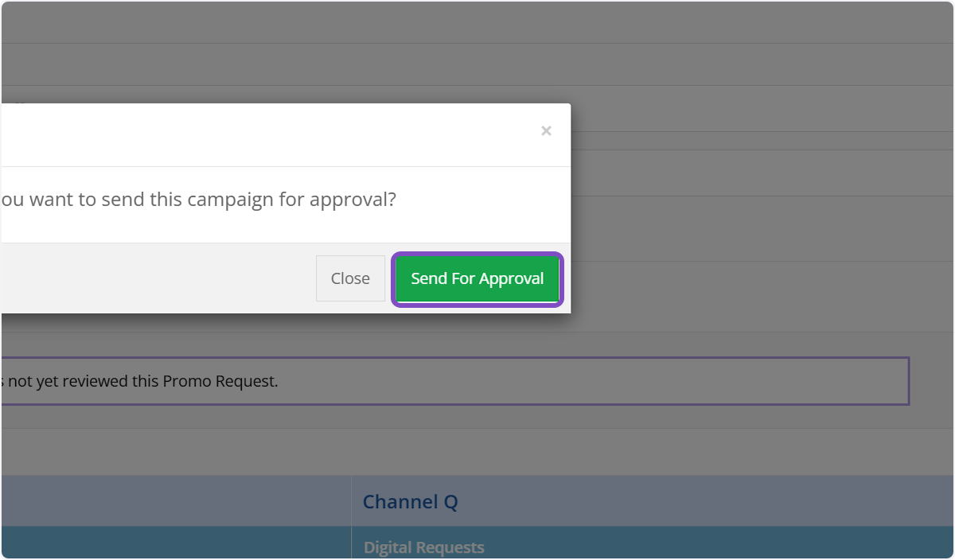
Task: Click the campaign approval question text
Action: tap(199, 199)
